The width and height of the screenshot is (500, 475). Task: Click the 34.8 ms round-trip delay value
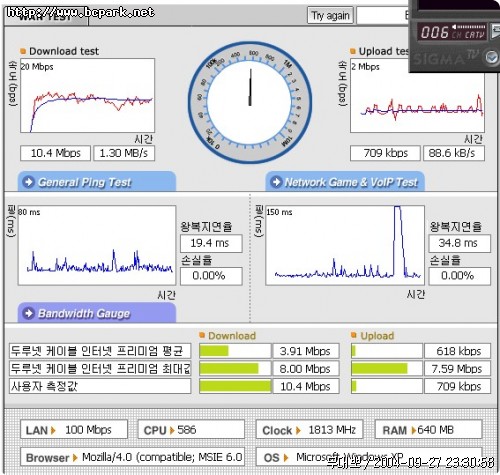point(460,243)
